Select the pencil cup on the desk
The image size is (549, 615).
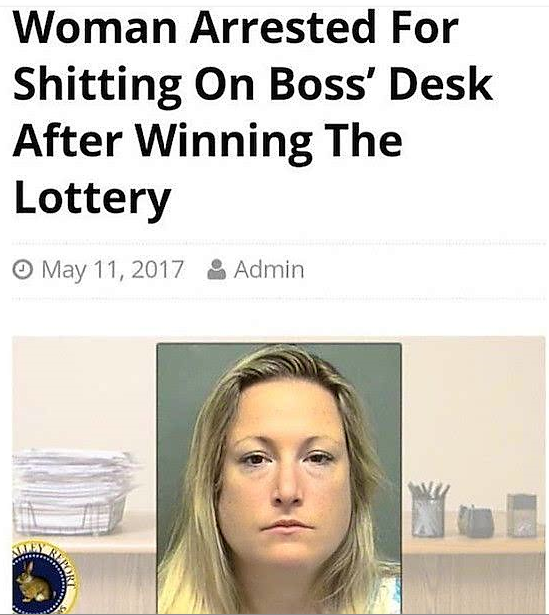[x=428, y=509]
